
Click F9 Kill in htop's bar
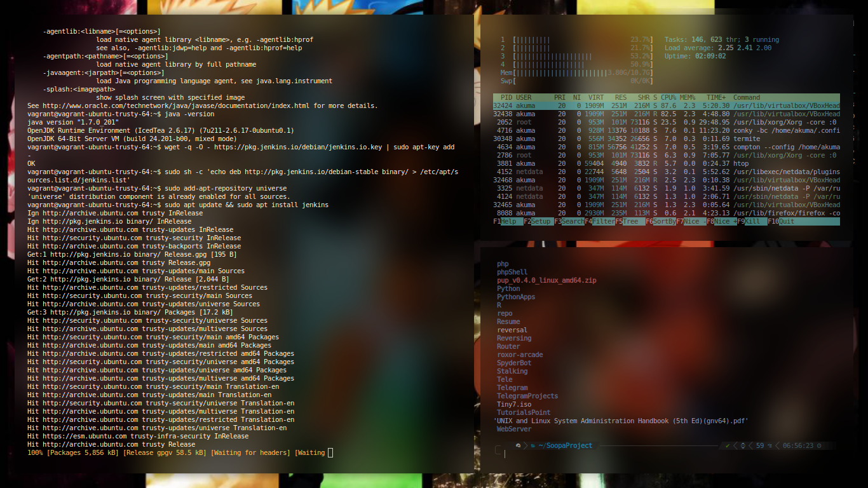pos(752,222)
